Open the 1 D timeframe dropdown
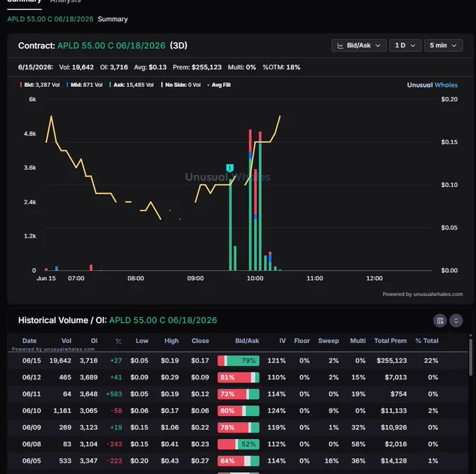Viewport: 476px width, 474px height. 405,46
